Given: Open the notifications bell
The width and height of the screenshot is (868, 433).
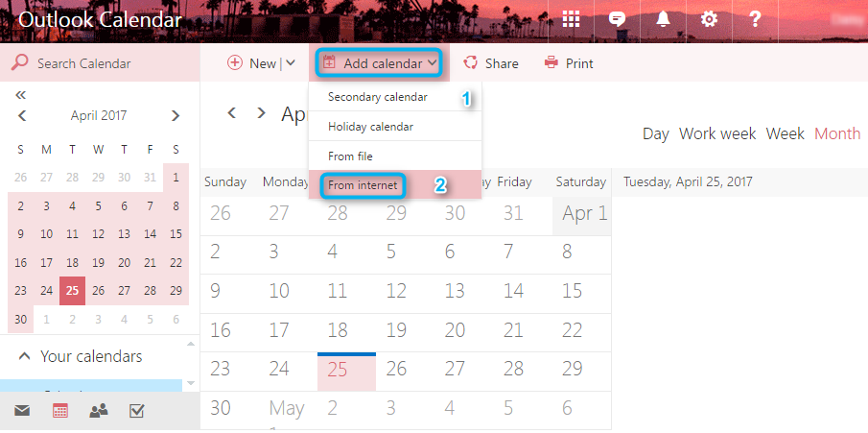Looking at the screenshot, I should [x=663, y=19].
